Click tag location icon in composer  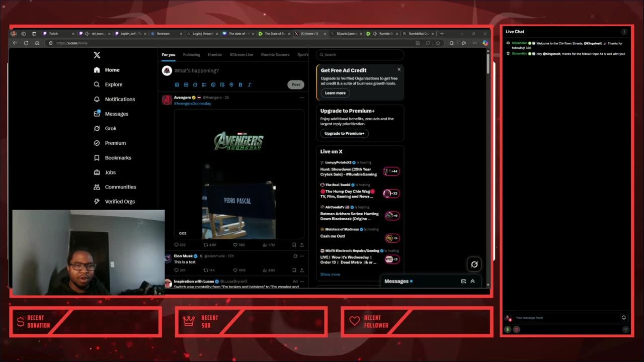[231, 84]
